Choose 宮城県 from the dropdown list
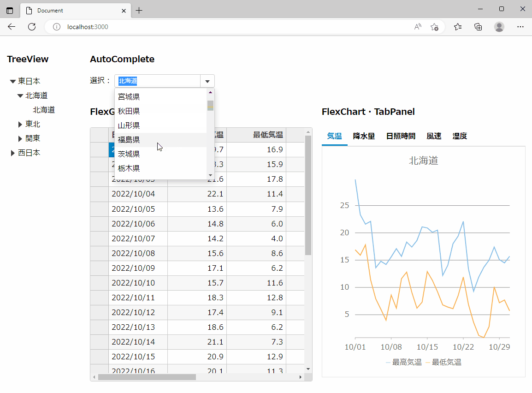532x393 pixels. click(x=161, y=97)
